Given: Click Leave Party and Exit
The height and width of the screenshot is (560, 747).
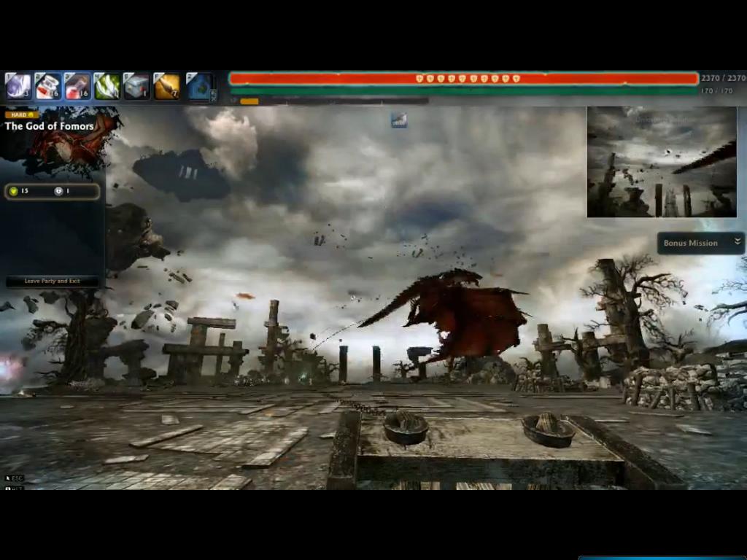Looking at the screenshot, I should (53, 281).
